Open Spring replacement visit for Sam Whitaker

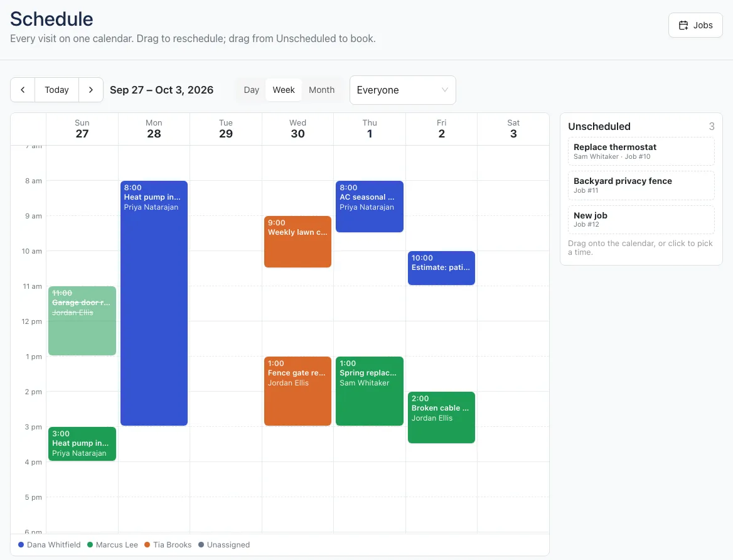[369, 391]
